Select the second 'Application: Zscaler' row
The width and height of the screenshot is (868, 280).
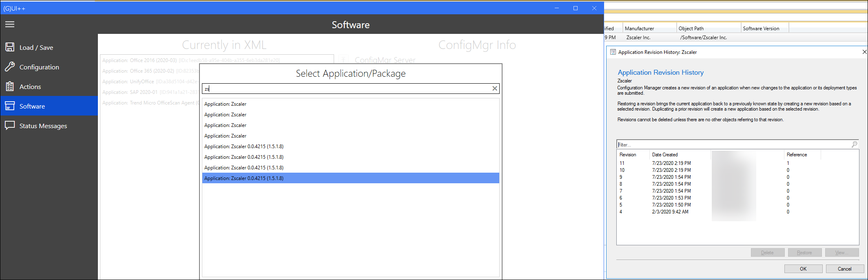pyautogui.click(x=351, y=115)
